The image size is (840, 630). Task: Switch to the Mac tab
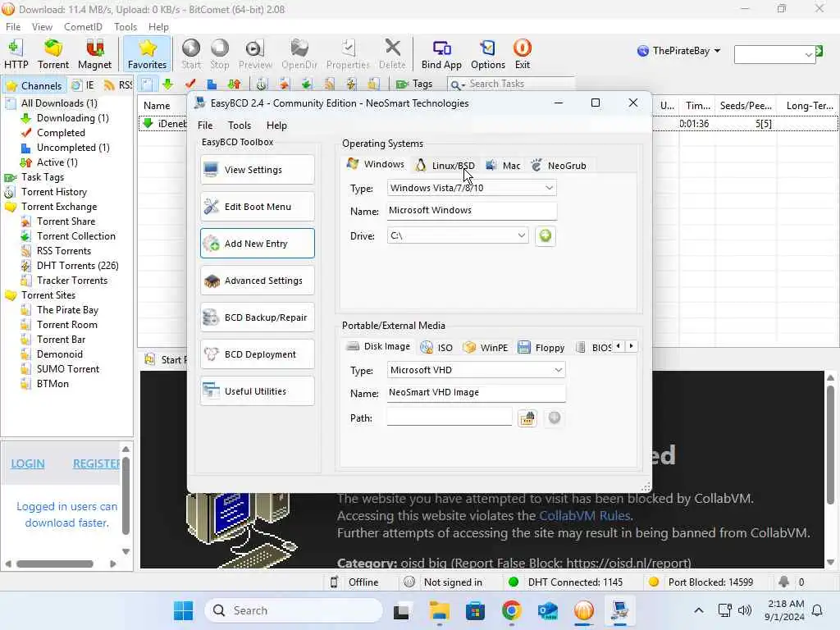pos(503,166)
